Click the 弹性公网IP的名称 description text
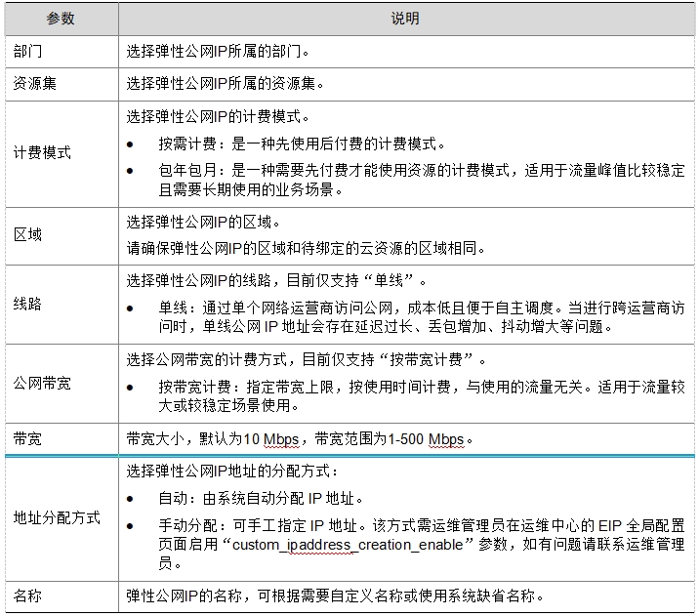The image size is (699, 616). [x=335, y=596]
